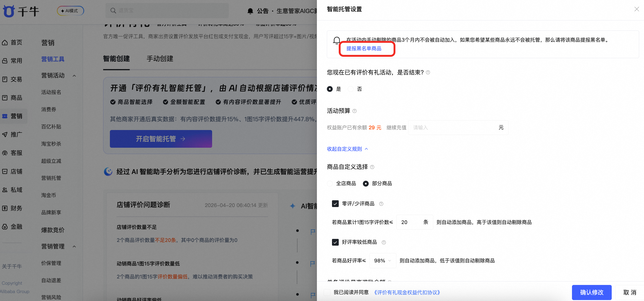
Task: Click the 继续充值 amount input field
Action: [x=458, y=128]
